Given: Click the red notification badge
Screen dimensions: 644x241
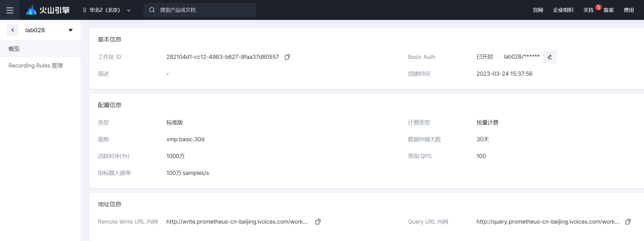Looking at the screenshot, I should [598, 7].
